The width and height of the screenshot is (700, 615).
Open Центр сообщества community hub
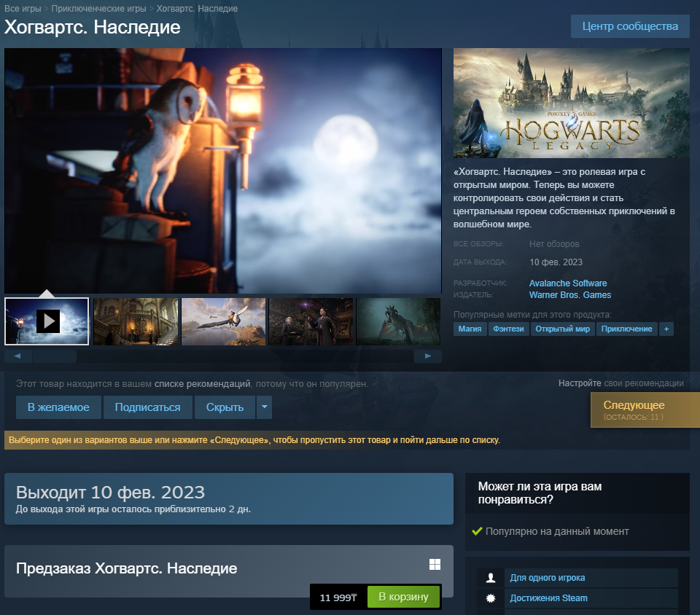630,26
